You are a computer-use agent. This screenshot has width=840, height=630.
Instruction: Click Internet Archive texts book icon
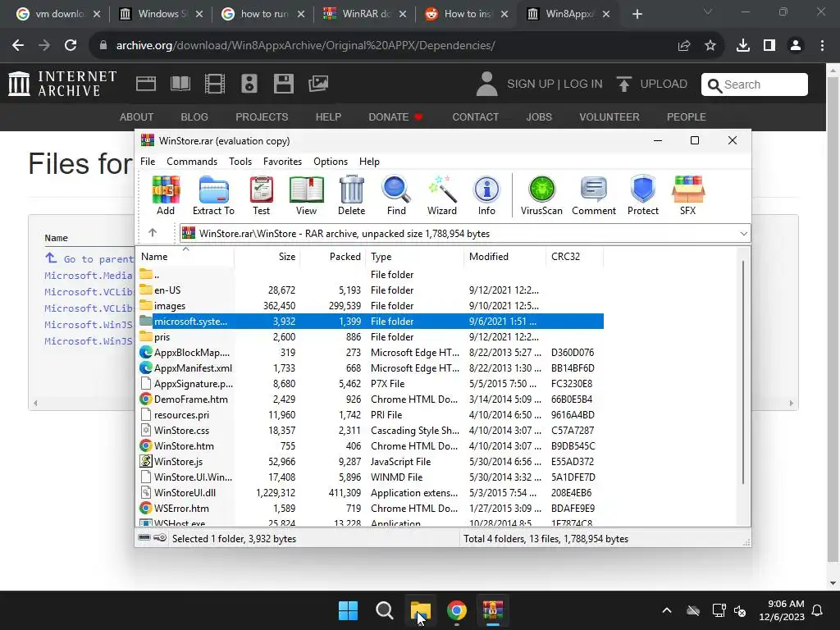coord(180,84)
